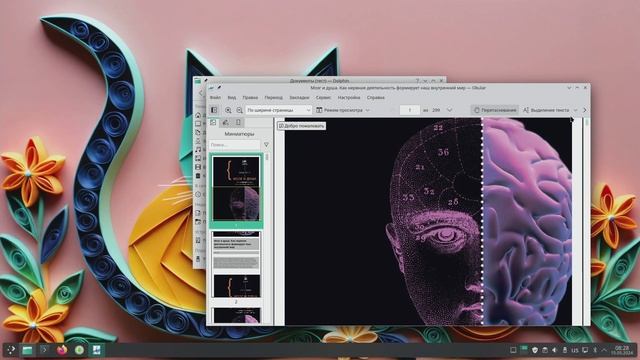The height and width of the screenshot is (360, 640).
Task: Click the shield security tray icon
Action: 534,350
